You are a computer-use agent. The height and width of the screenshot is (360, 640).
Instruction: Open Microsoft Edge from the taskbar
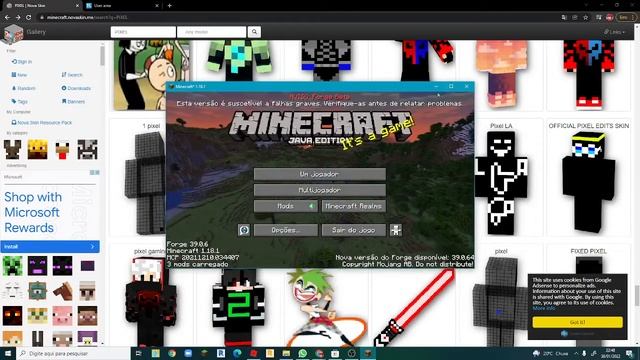coord(237,353)
